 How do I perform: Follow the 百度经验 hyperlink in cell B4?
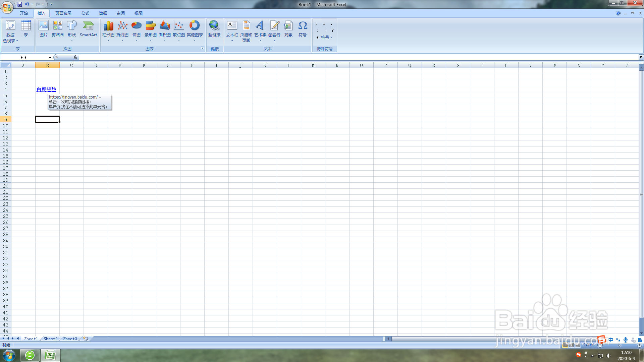pos(46,89)
